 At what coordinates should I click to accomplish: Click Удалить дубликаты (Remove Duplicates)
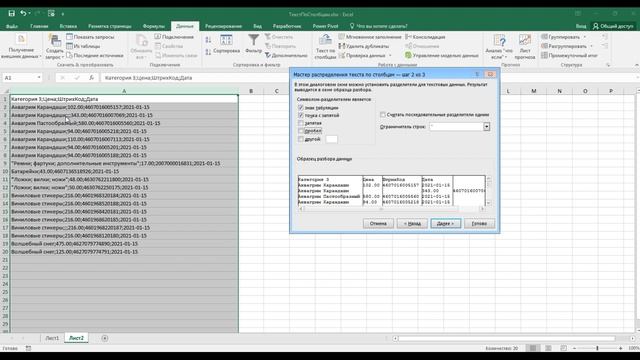[x=363, y=46]
